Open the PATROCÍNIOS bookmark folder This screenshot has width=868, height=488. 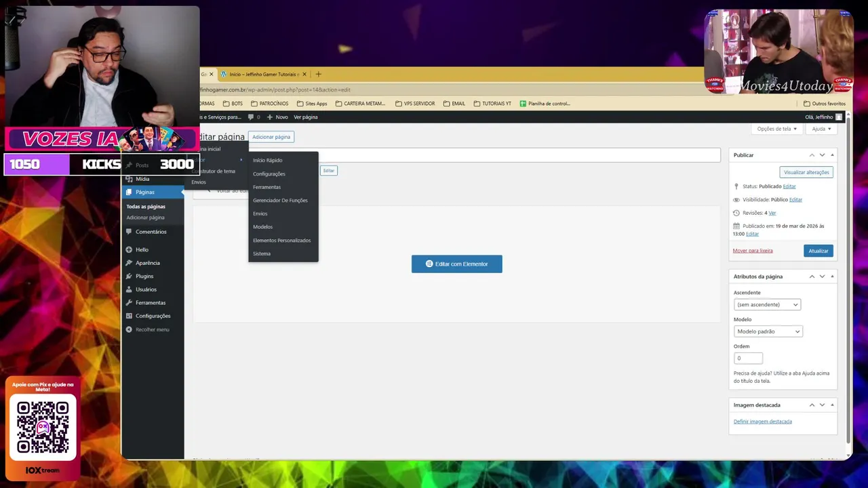269,104
